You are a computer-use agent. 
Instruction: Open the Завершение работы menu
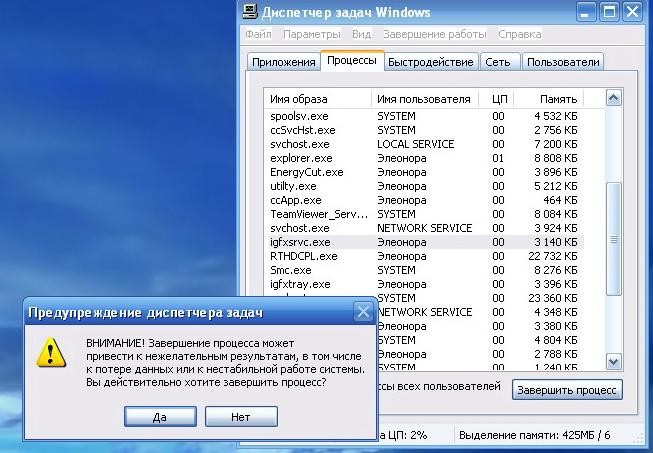click(x=434, y=34)
